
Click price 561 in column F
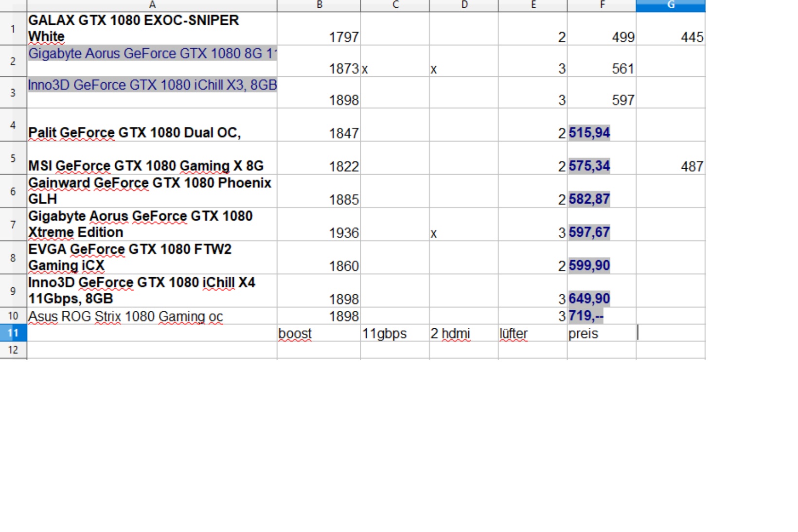(x=623, y=69)
